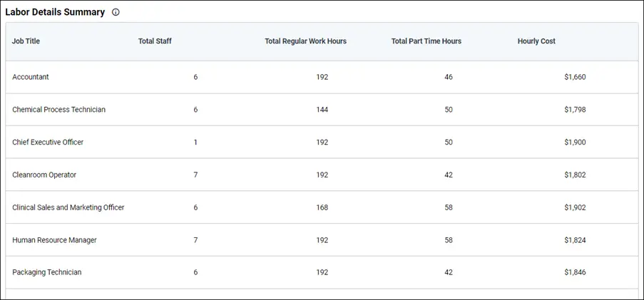The image size is (644, 300).
Task: Click Clinical Sales officer's total staff 6
Action: tap(195, 207)
